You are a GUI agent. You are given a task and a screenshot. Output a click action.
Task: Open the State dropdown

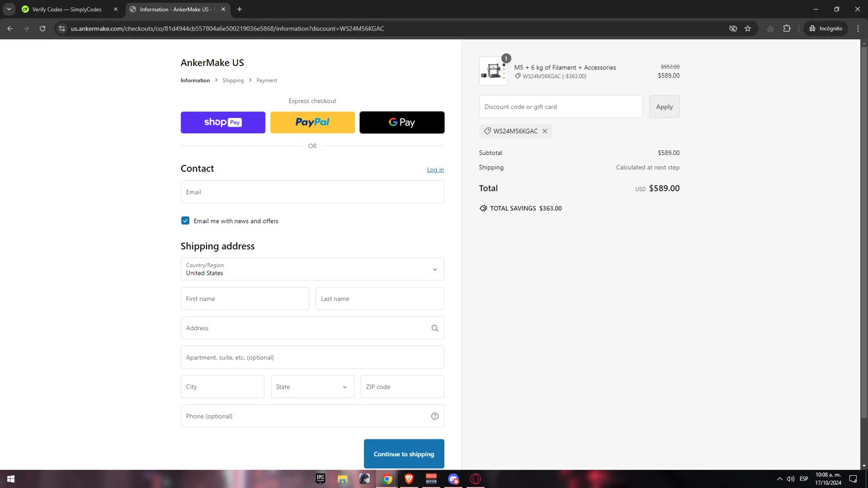point(312,387)
